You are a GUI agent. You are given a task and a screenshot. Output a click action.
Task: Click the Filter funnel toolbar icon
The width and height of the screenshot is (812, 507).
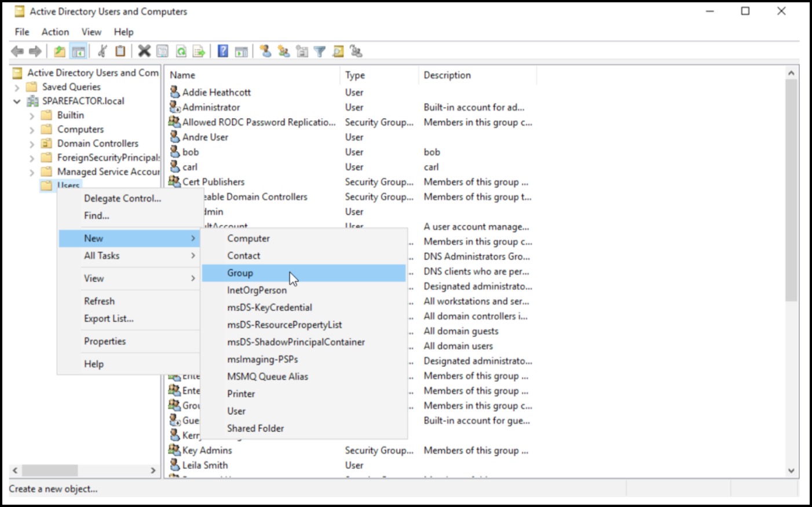[x=320, y=52]
